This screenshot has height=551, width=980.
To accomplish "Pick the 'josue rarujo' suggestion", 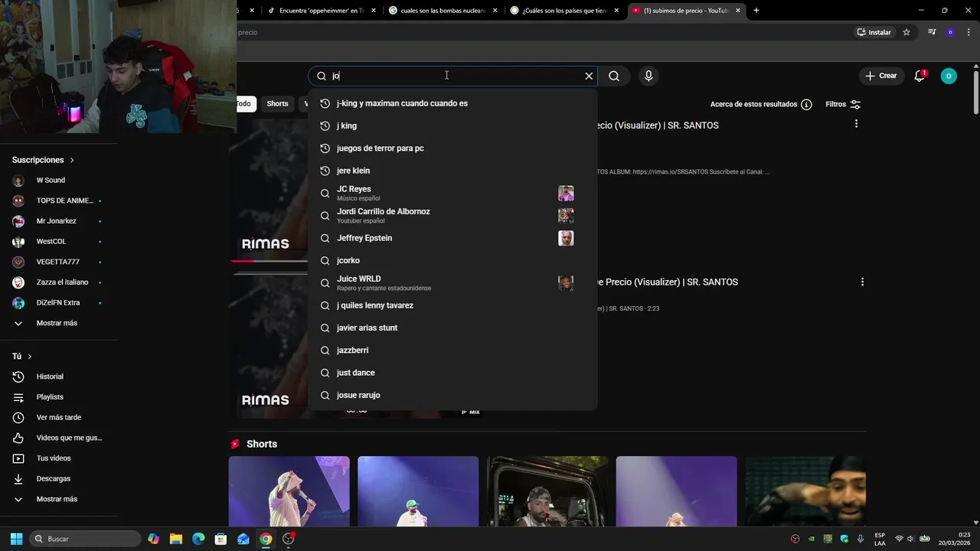I will tap(452, 395).
